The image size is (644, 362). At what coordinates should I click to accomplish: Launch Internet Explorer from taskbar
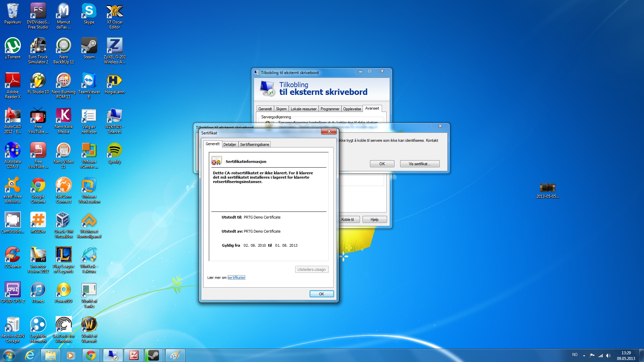(x=30, y=355)
